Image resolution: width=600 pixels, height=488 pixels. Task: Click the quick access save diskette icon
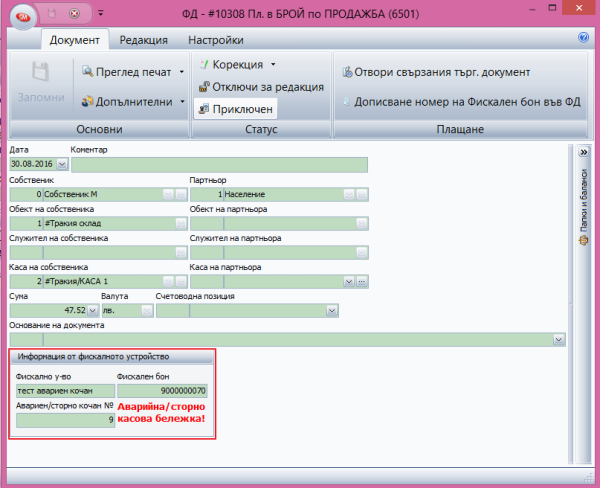52,14
